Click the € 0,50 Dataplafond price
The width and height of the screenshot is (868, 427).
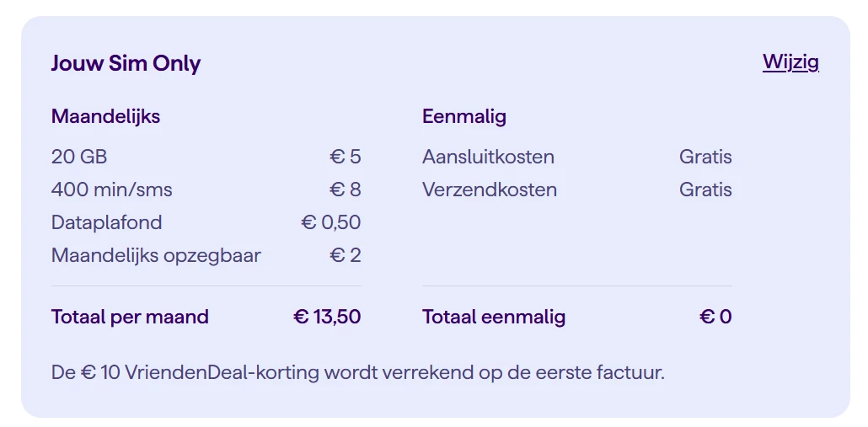tap(331, 222)
